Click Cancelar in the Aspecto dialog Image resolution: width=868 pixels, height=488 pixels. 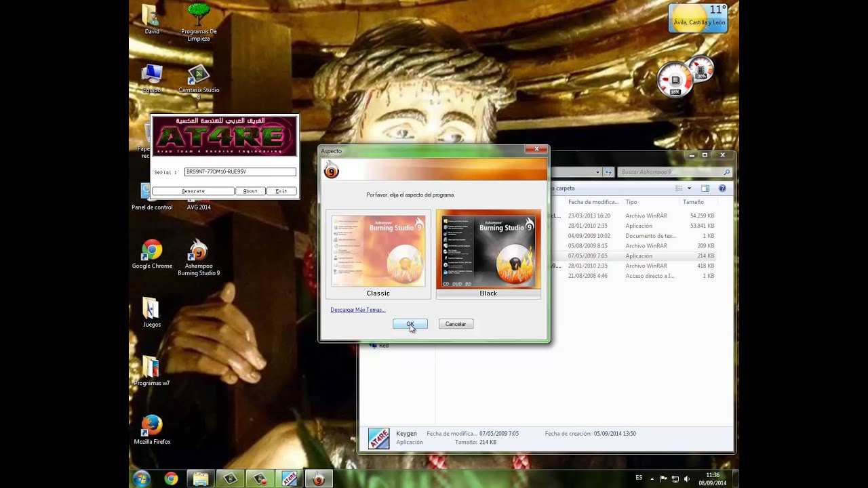(456, 324)
